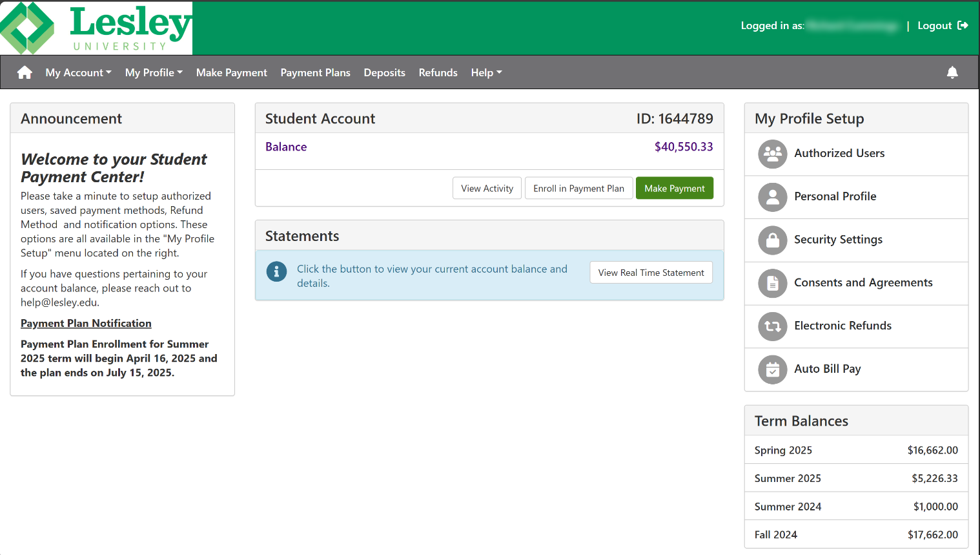Open the Deposits menu item
Screen dimensions: 980x555
tap(384, 72)
